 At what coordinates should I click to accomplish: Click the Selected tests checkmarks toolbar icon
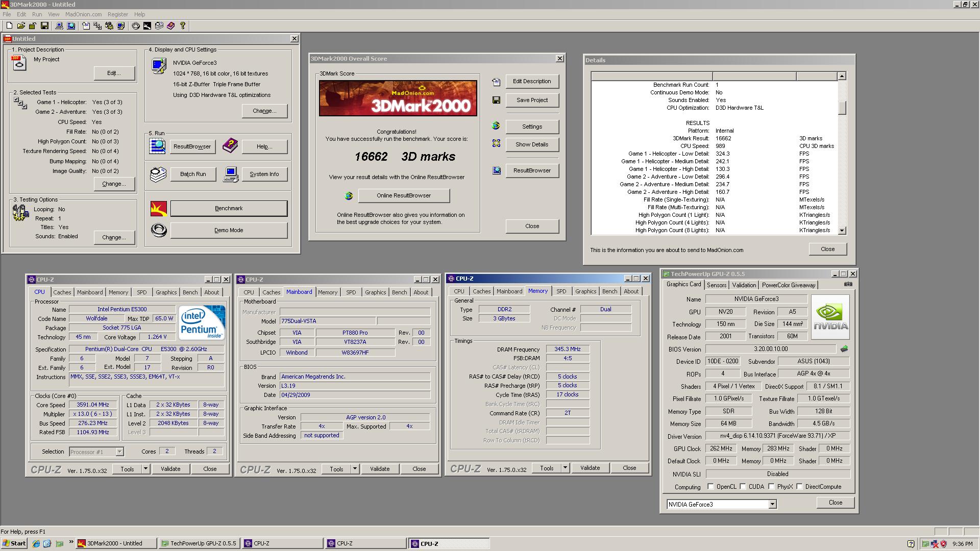(97, 26)
